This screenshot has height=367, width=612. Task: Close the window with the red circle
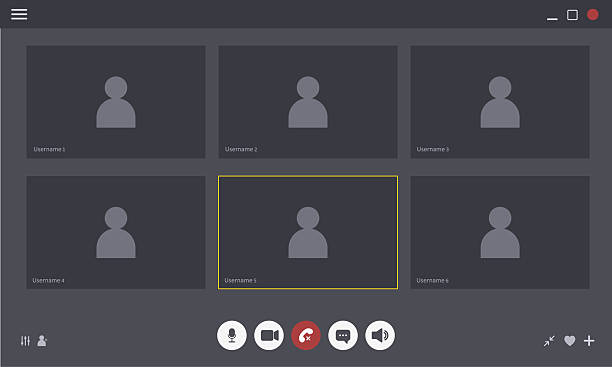coord(593,15)
